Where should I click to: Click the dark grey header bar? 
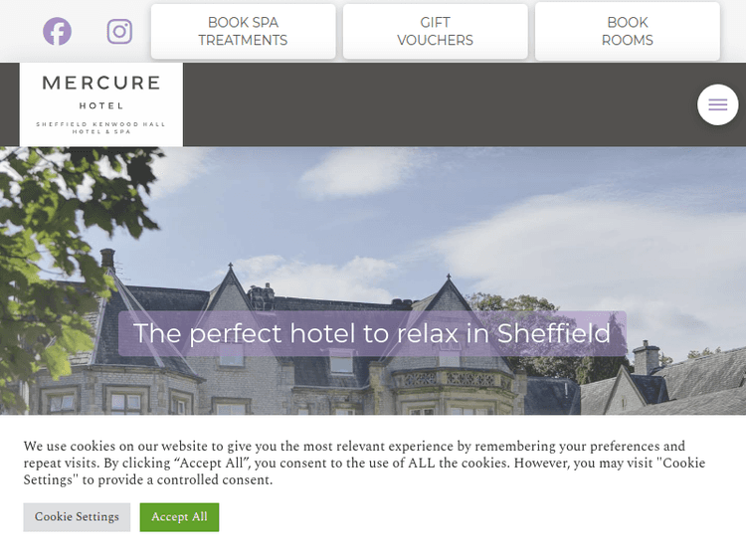coord(438,104)
